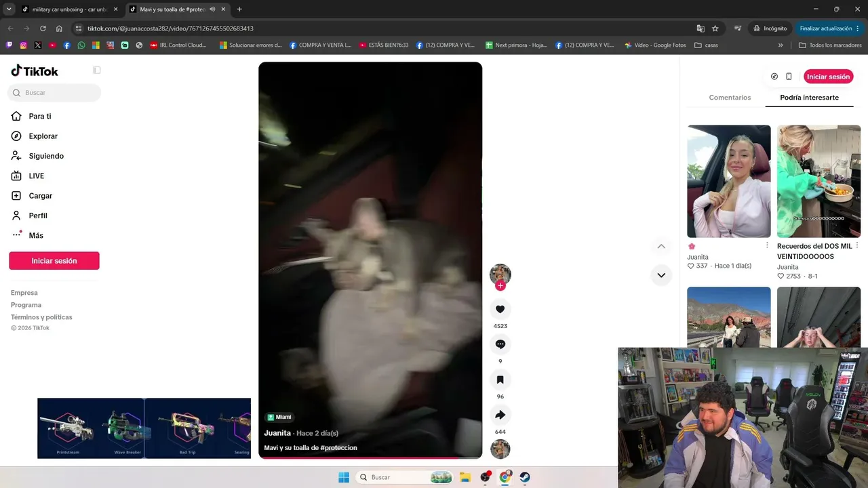Screen dimensions: 868x488
Task: Open Steam from the taskbar
Action: (x=525, y=477)
